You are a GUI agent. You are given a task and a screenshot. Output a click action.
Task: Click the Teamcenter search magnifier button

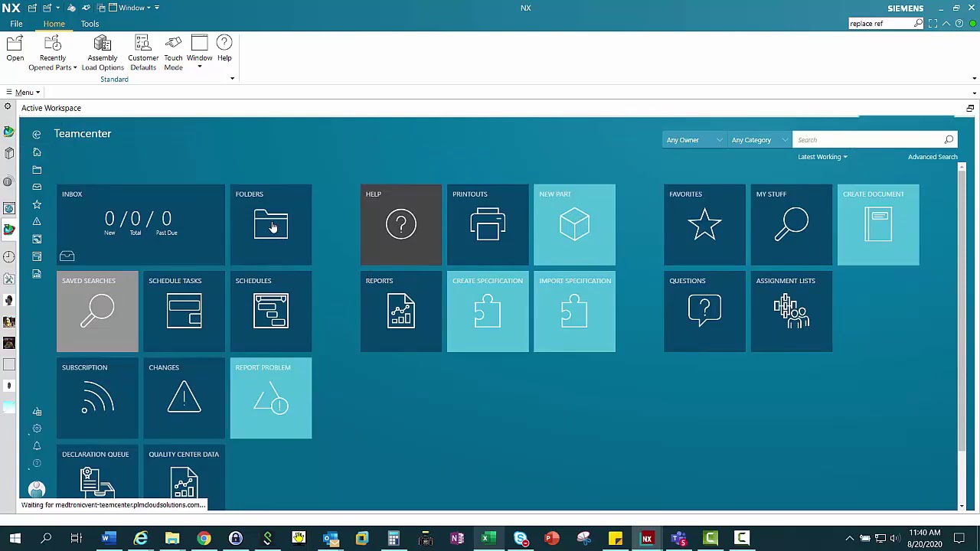coord(949,140)
